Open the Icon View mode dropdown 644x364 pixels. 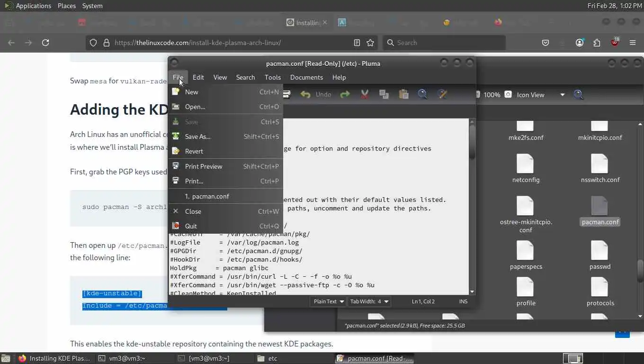point(541,95)
